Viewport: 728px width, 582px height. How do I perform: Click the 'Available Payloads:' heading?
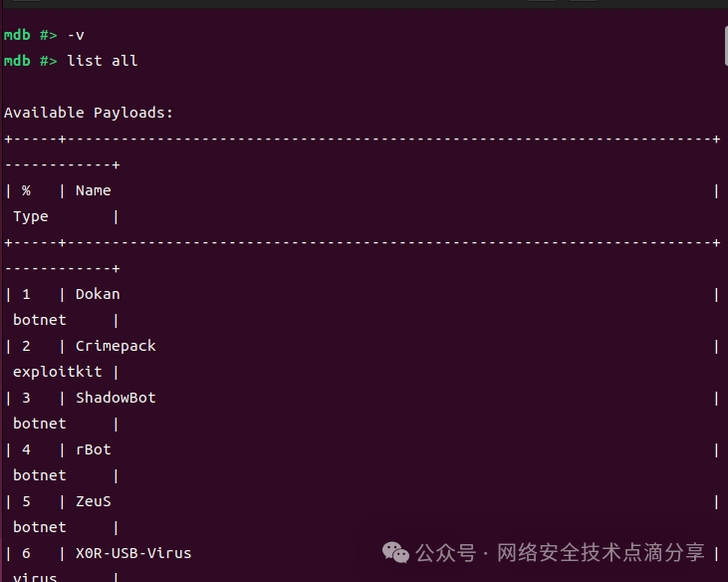89,113
